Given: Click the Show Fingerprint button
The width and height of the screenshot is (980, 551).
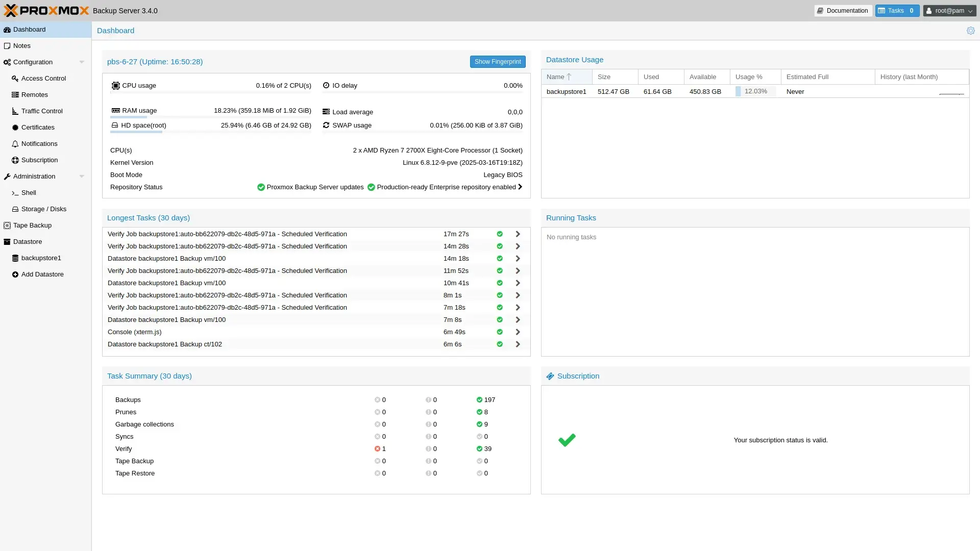Looking at the screenshot, I should (x=497, y=61).
